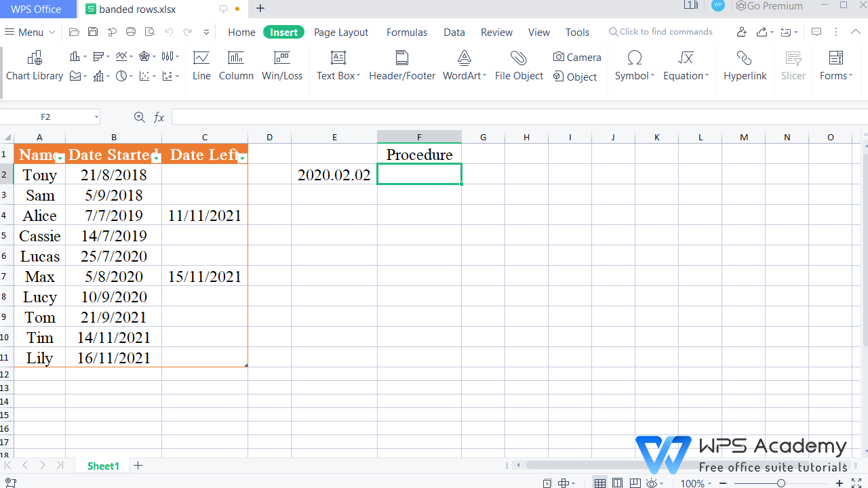Insert a Slicer

(x=793, y=66)
